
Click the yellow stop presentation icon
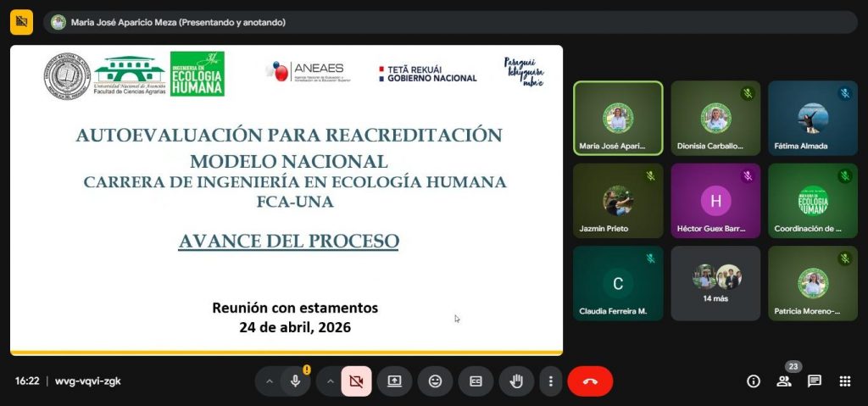21,22
